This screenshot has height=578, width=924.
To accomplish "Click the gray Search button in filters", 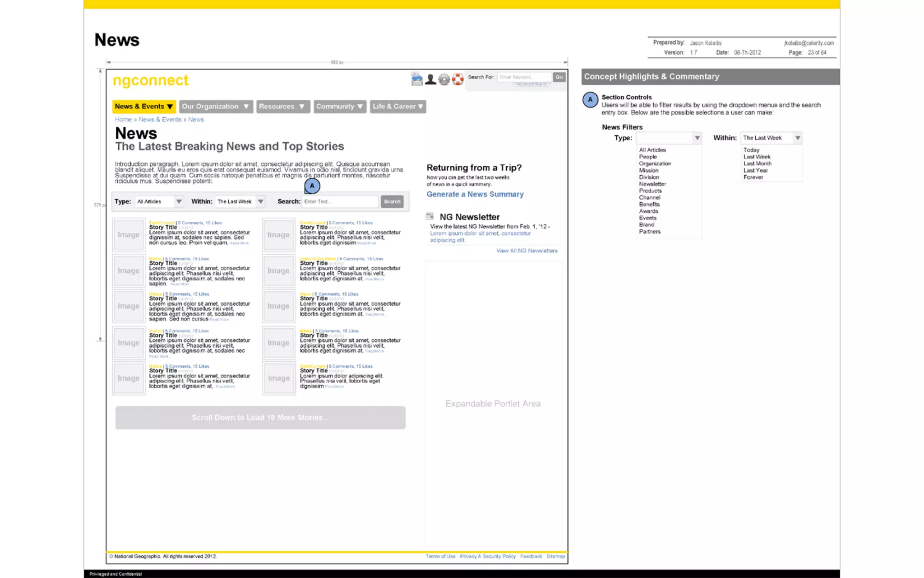I will [392, 201].
